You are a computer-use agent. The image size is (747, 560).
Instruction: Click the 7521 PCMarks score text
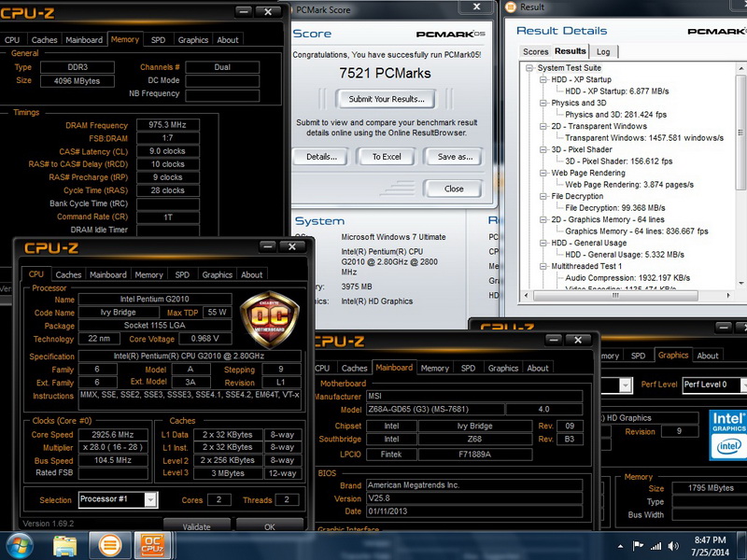(385, 73)
